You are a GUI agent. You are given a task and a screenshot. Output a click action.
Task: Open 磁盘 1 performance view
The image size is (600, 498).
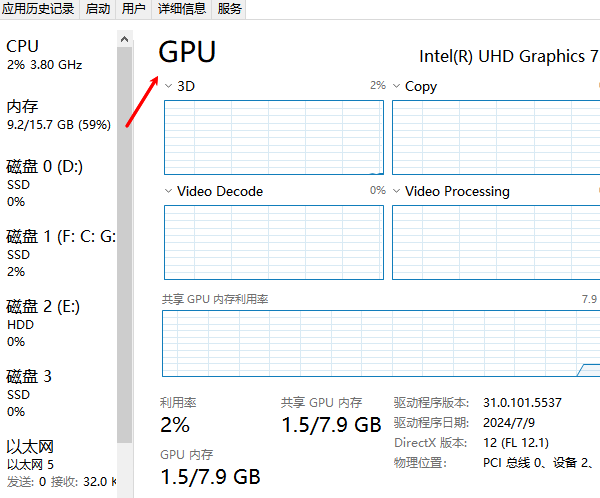coord(58,253)
